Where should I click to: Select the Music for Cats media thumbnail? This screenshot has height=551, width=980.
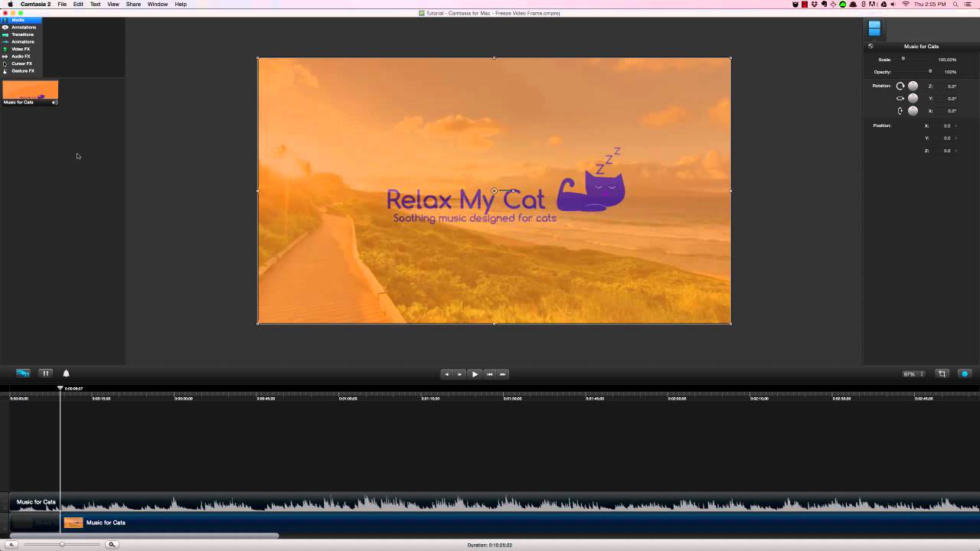31,93
